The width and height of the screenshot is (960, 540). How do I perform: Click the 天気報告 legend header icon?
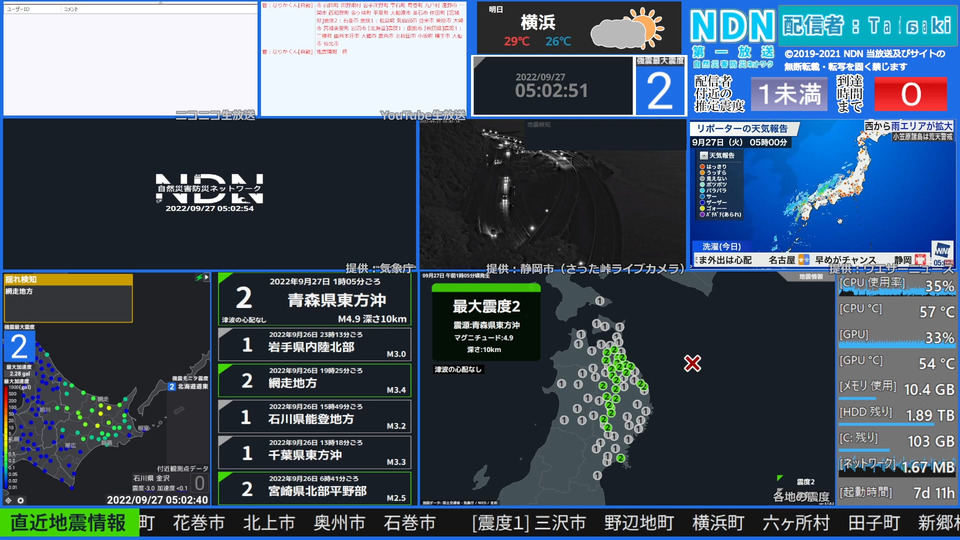(x=703, y=156)
